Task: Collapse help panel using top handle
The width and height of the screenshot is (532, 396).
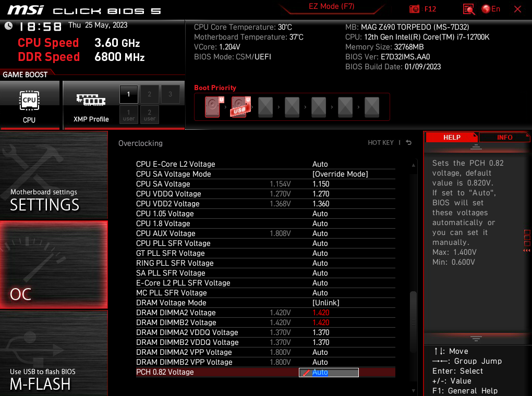Action: coord(476,147)
